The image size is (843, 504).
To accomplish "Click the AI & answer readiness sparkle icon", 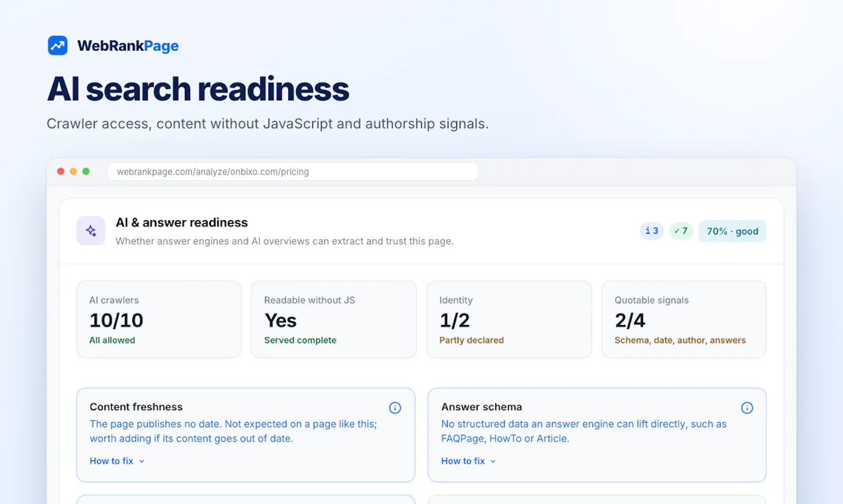I will tap(91, 231).
